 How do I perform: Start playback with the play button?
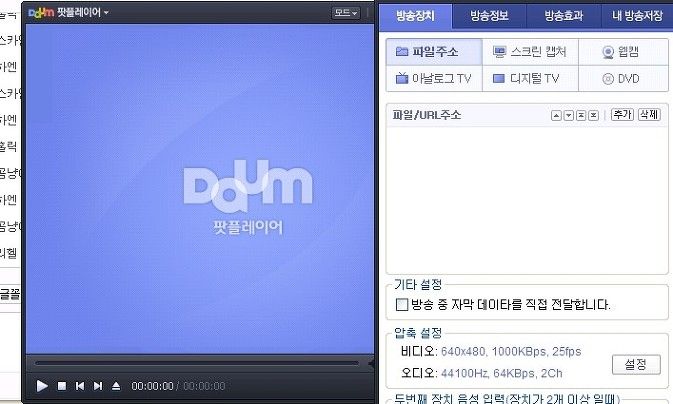coord(42,386)
